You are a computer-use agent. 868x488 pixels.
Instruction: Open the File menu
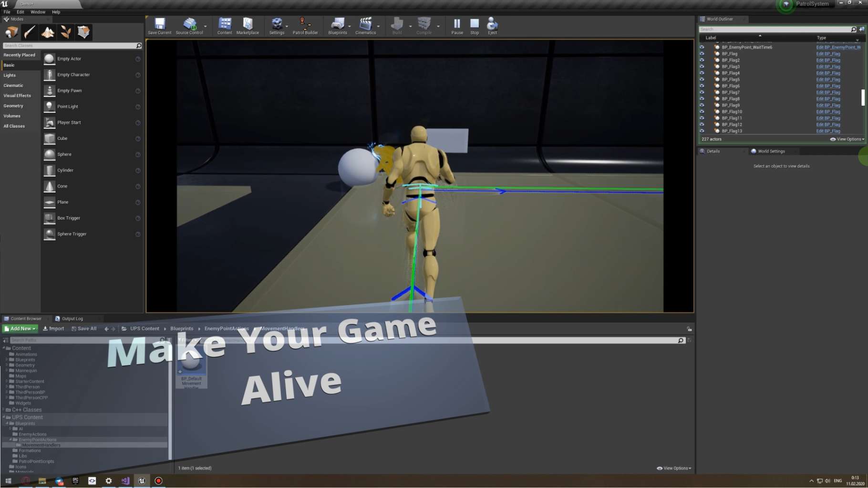point(7,12)
